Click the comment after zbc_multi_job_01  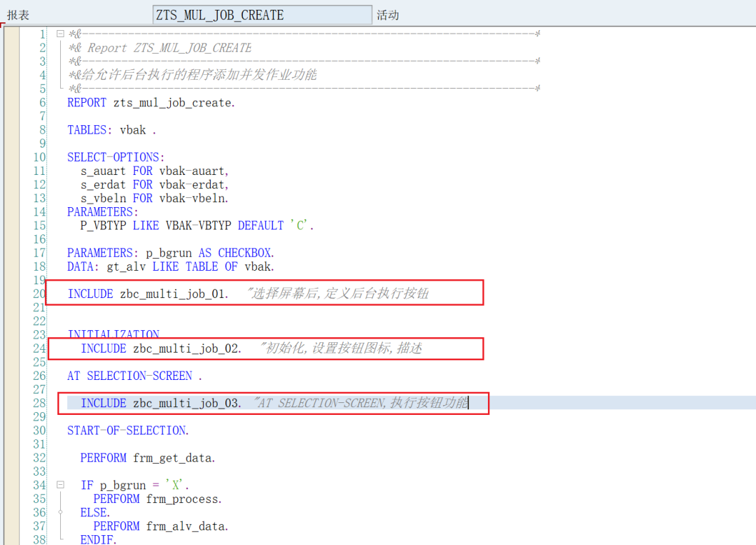point(337,293)
